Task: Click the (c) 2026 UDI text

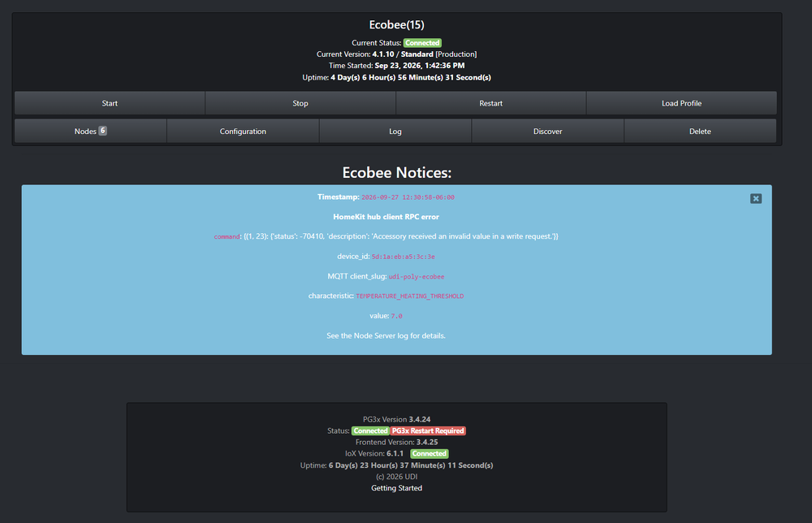Action: pyautogui.click(x=397, y=477)
